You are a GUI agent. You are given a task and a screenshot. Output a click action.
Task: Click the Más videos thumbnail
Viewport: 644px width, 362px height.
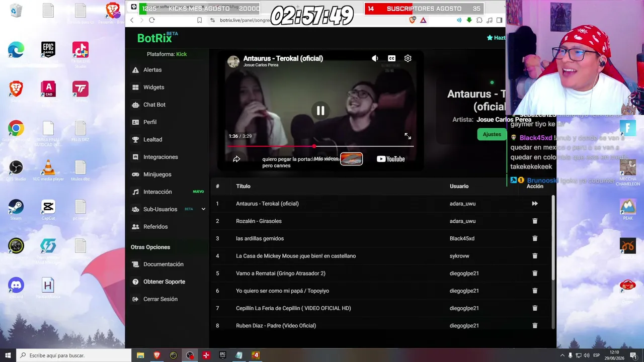click(x=351, y=159)
